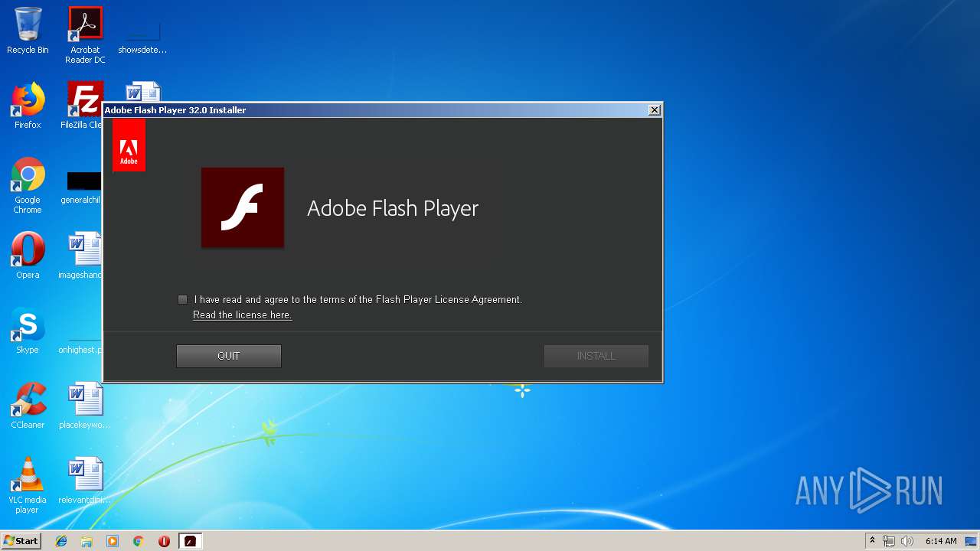The image size is (980, 551).
Task: Click the Show desktop button
Action: pyautogui.click(x=972, y=541)
